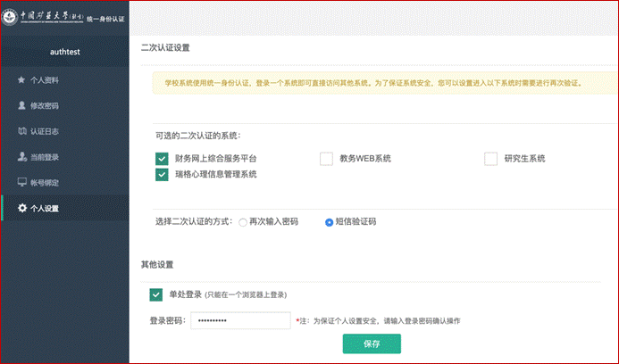Toggle the 单处登录 single-login checkbox

156,294
